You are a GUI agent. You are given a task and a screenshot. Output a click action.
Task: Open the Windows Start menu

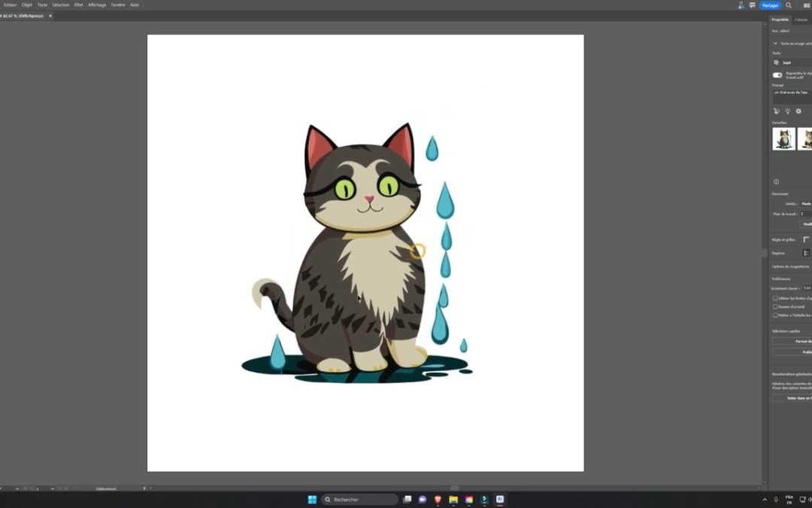(312, 500)
